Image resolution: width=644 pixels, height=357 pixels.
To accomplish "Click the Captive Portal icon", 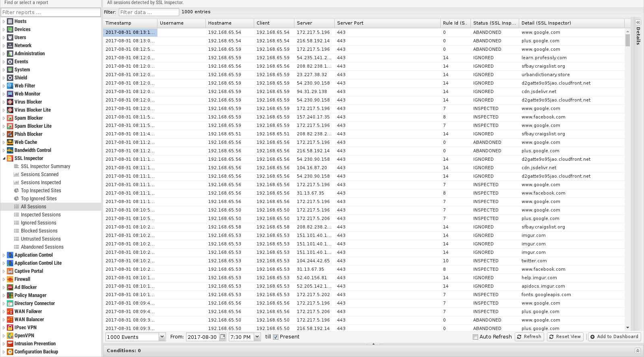I will (10, 271).
